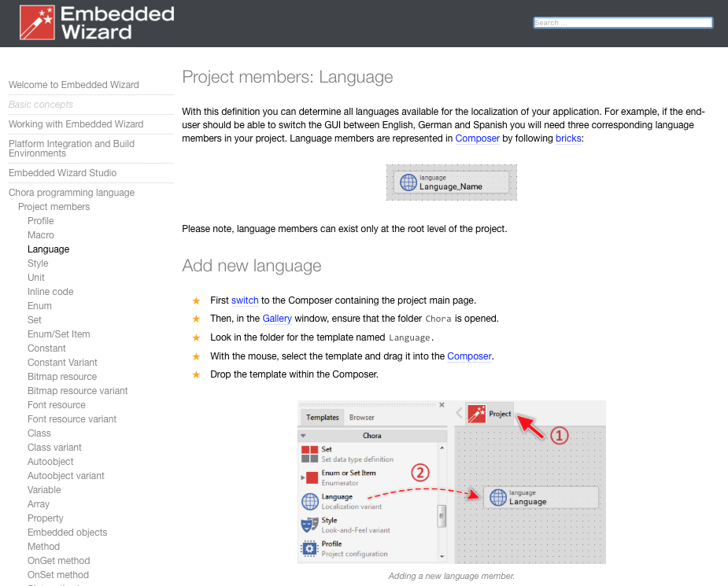This screenshot has width=728, height=586.
Task: Click the back chevron beside Project tab
Action: pyautogui.click(x=460, y=413)
